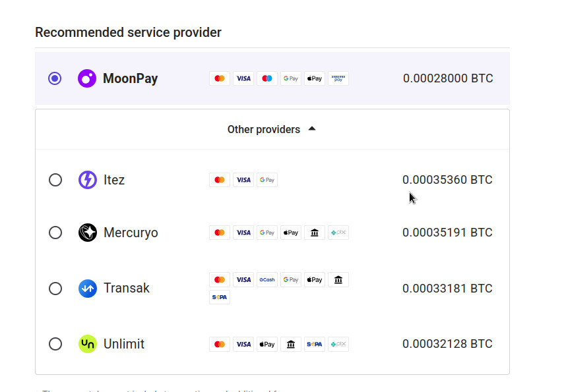This screenshot has width=562, height=392.
Task: Click the Unlimit green logo icon
Action: (x=88, y=344)
